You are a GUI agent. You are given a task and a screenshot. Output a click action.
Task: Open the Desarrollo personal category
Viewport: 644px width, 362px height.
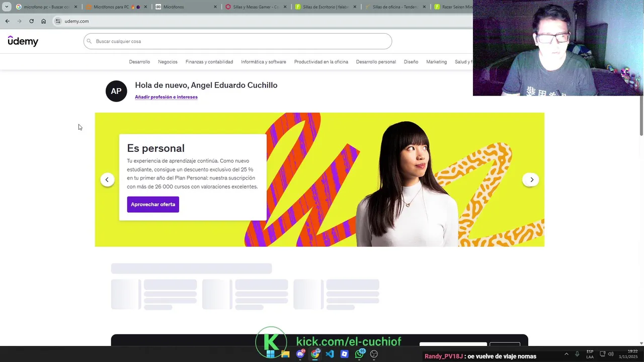(x=376, y=62)
